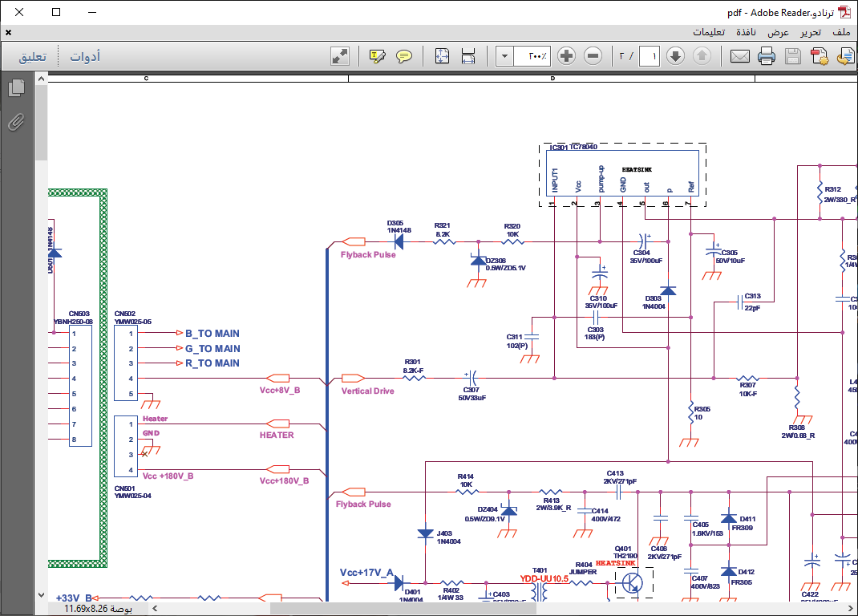
Task: Open the عرض (View) menu
Action: point(778,32)
